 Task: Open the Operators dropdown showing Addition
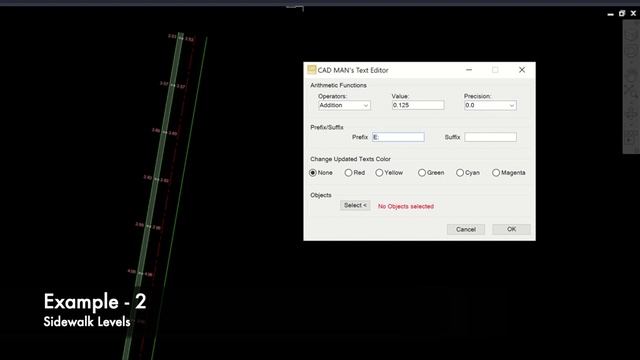[344, 105]
